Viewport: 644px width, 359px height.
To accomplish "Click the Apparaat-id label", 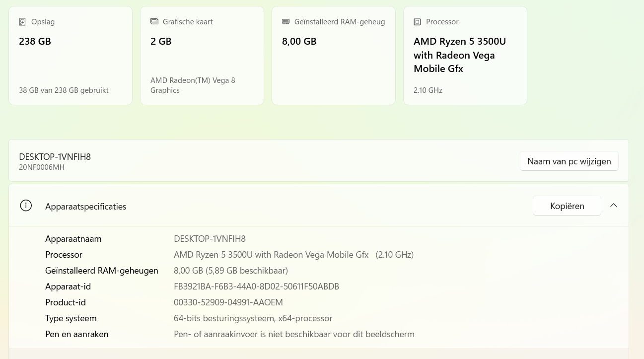I will click(x=68, y=287).
